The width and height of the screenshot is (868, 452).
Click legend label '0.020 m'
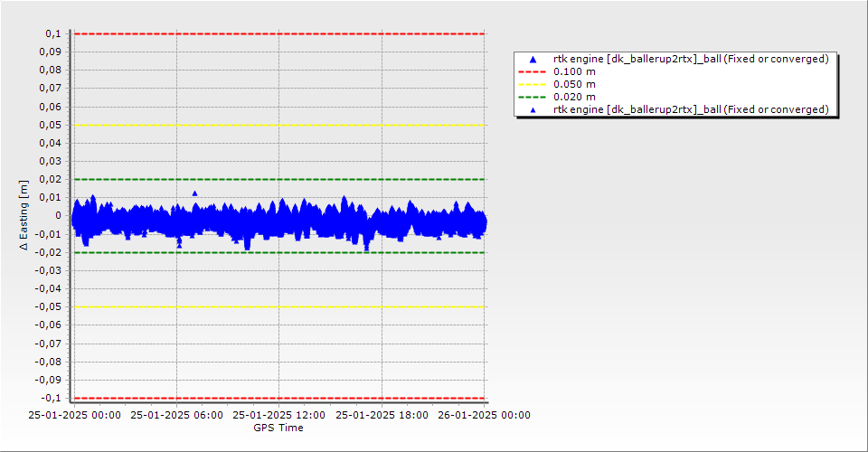(575, 98)
